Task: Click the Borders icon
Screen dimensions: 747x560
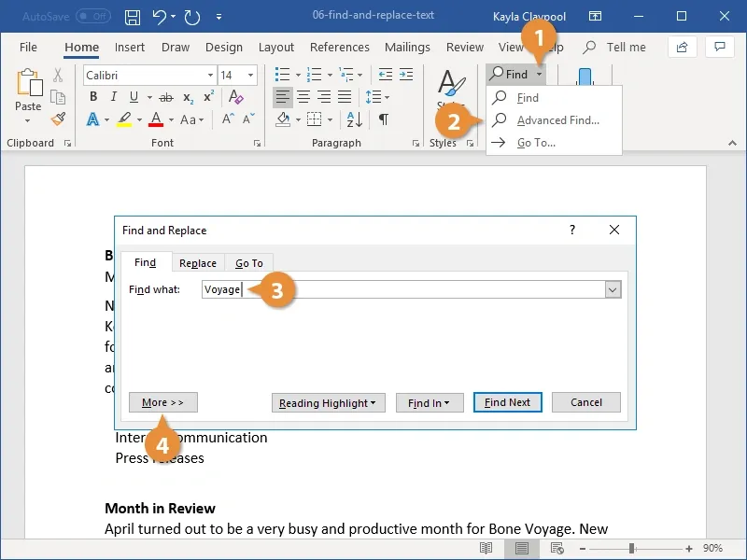Action: 314,119
